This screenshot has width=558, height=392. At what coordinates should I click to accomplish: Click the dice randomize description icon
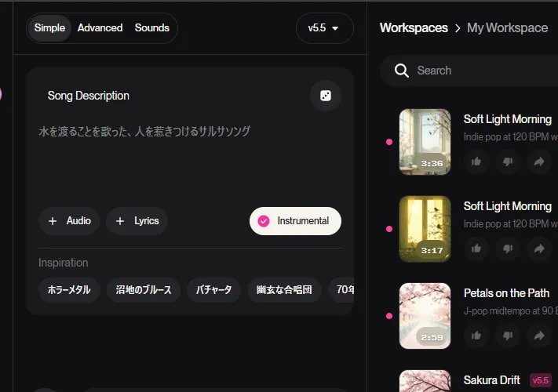click(x=326, y=96)
